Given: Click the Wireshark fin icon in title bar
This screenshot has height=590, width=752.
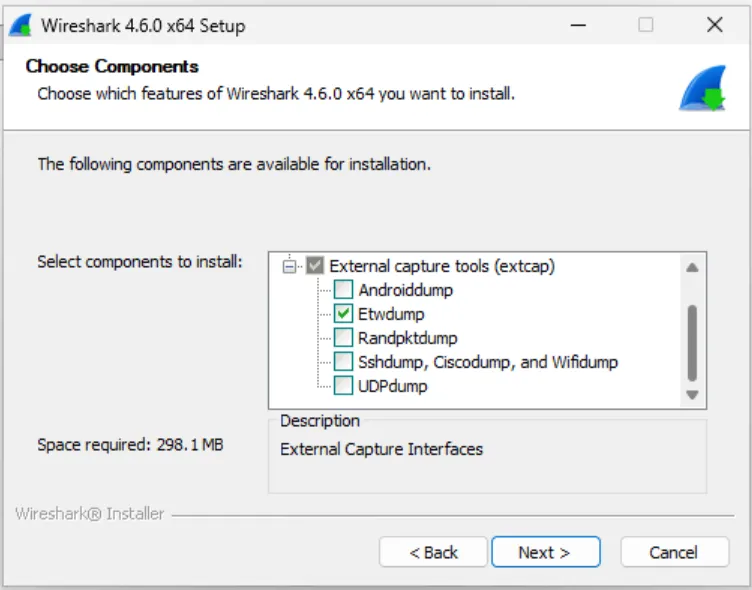Looking at the screenshot, I should point(21,25).
